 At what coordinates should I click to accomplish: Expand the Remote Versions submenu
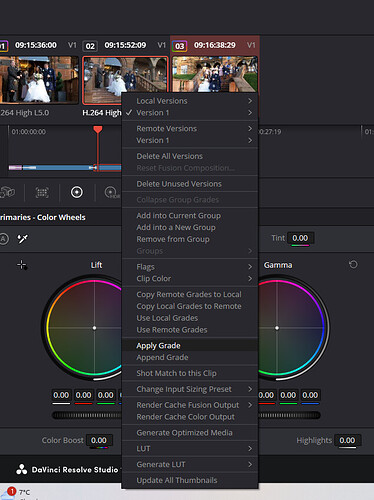pos(190,128)
